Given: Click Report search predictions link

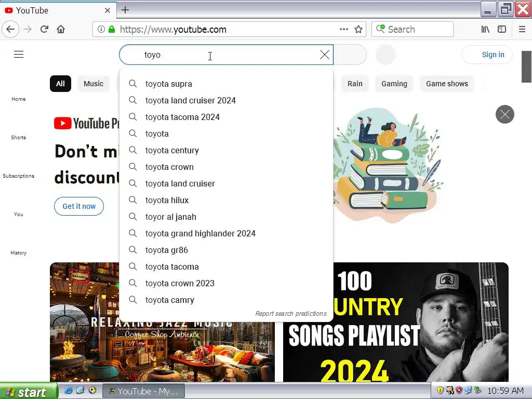Looking at the screenshot, I should [291, 313].
